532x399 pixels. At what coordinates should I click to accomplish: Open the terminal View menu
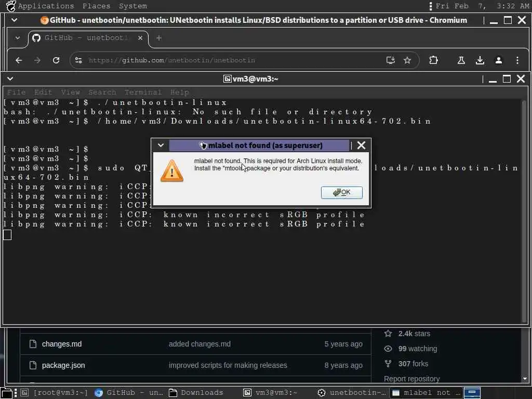[x=71, y=92]
